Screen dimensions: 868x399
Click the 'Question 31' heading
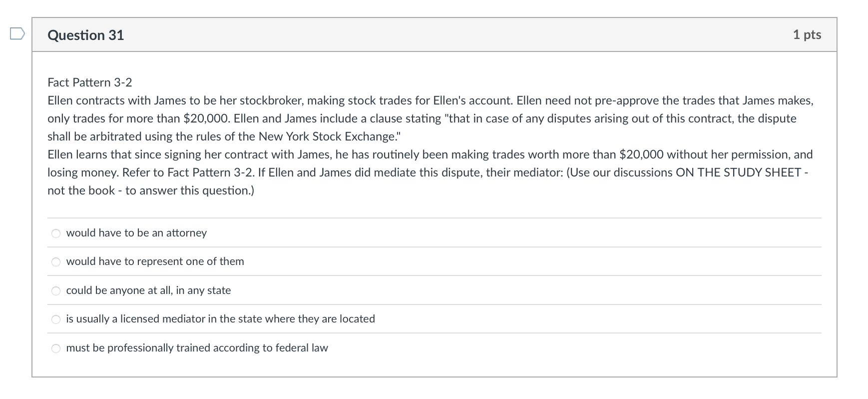86,35
